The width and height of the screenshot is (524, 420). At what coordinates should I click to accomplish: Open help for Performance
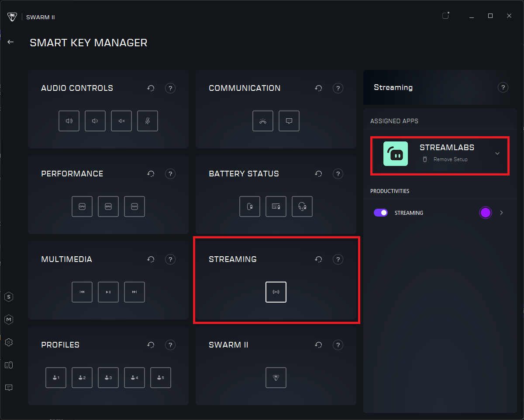click(170, 174)
